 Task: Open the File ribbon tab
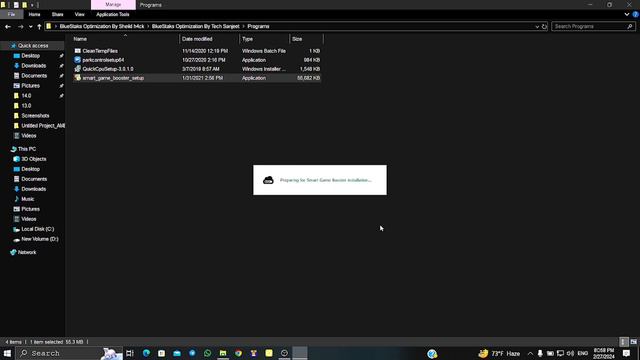(x=11, y=14)
